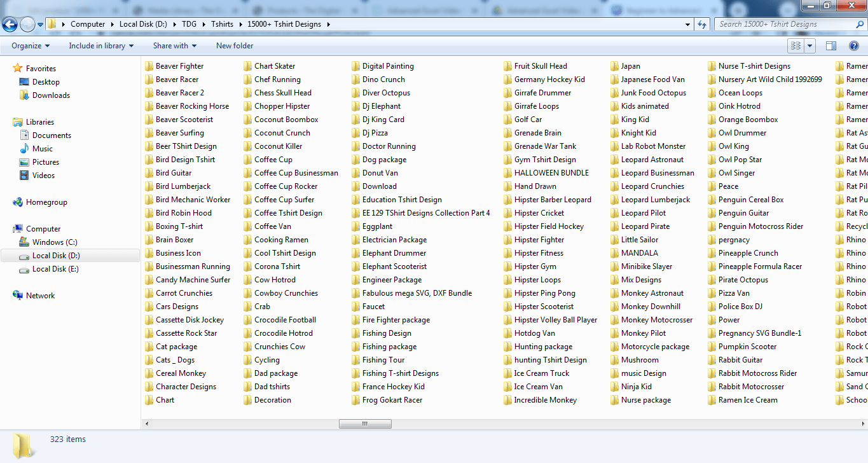Select Homegroup in navigation pane
The height and width of the screenshot is (463, 868).
click(x=46, y=202)
